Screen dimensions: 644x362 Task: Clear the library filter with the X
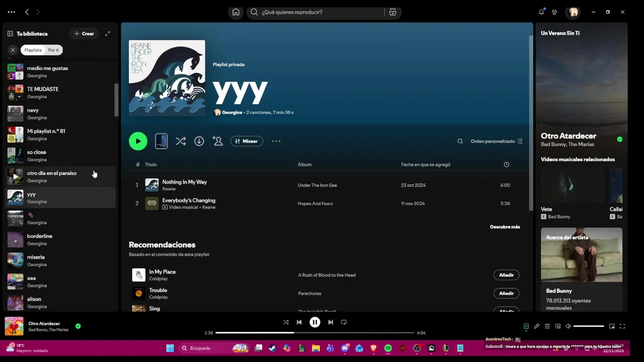13,50
